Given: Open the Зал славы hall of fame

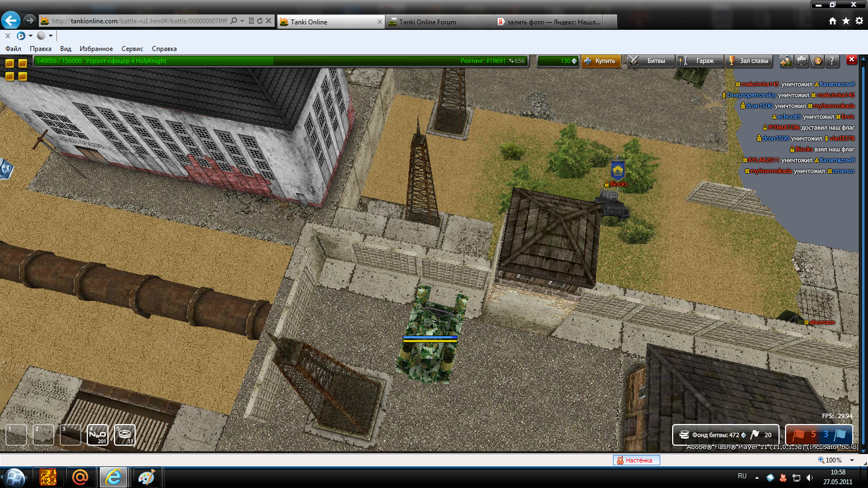Looking at the screenshot, I should [x=749, y=61].
